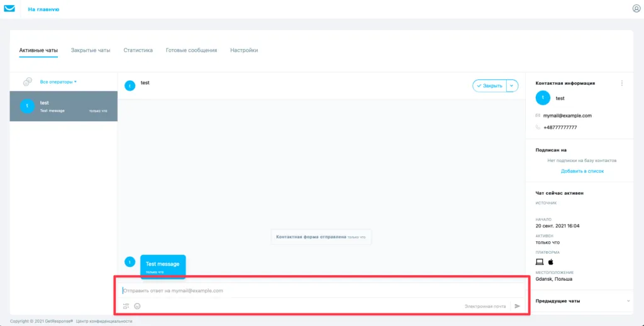
Task: Click Нет подписки на базу контактов text
Action: [582, 160]
